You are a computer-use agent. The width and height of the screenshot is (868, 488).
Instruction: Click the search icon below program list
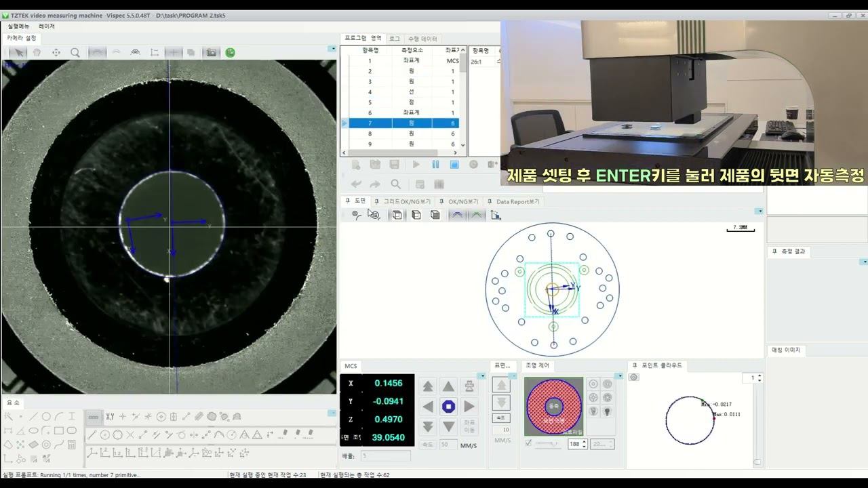pyautogui.click(x=395, y=184)
